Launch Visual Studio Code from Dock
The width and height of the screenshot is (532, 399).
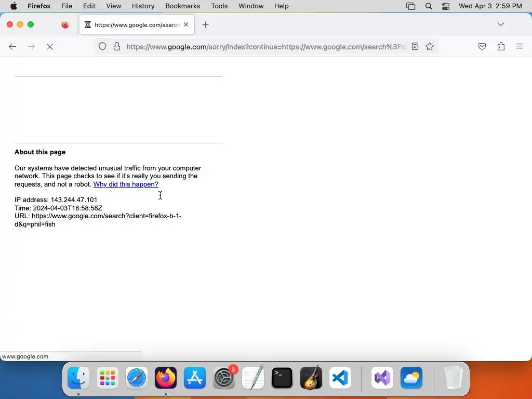[x=340, y=378]
